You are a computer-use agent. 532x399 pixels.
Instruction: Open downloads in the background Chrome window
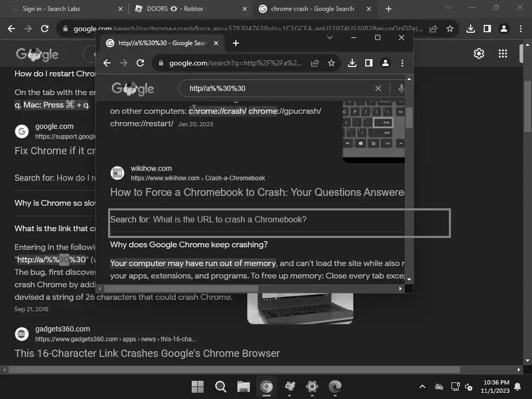pos(471,29)
